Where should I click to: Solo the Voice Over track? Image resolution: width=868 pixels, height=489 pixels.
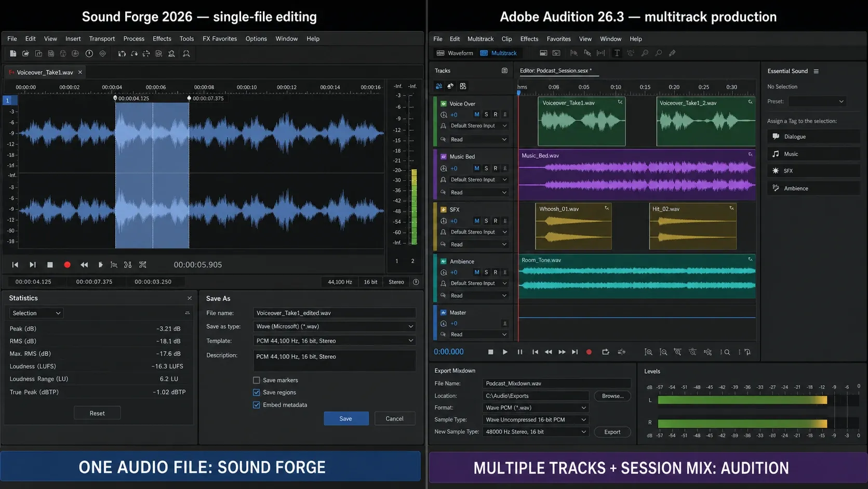pyautogui.click(x=486, y=114)
